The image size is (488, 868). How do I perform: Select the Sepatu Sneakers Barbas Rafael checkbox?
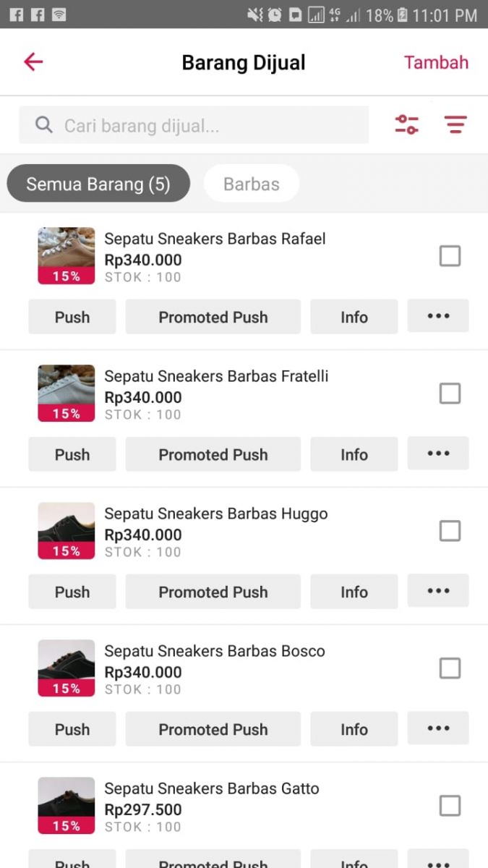450,256
